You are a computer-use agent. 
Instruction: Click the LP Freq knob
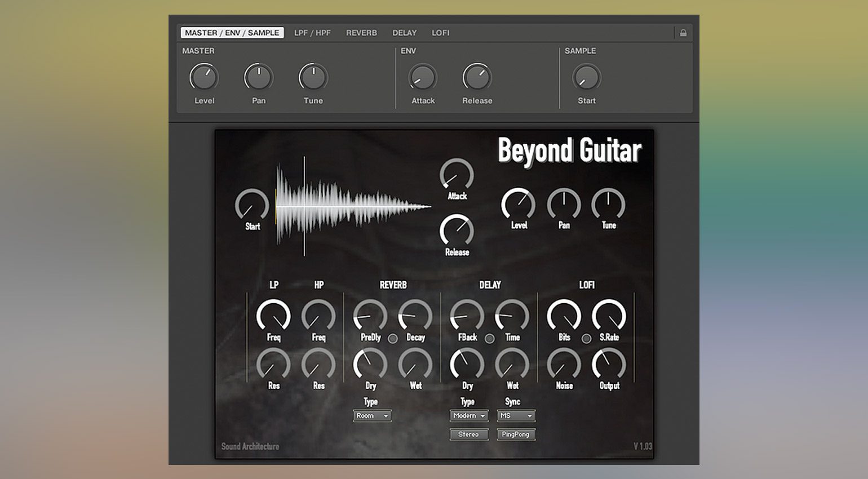tap(273, 316)
